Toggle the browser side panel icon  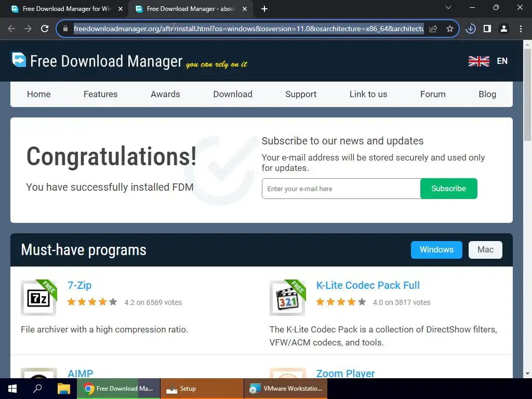(487, 29)
